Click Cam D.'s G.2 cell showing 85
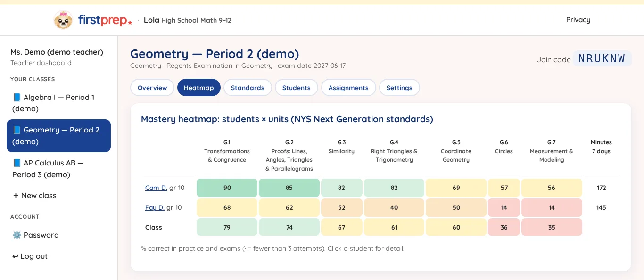 (x=289, y=188)
